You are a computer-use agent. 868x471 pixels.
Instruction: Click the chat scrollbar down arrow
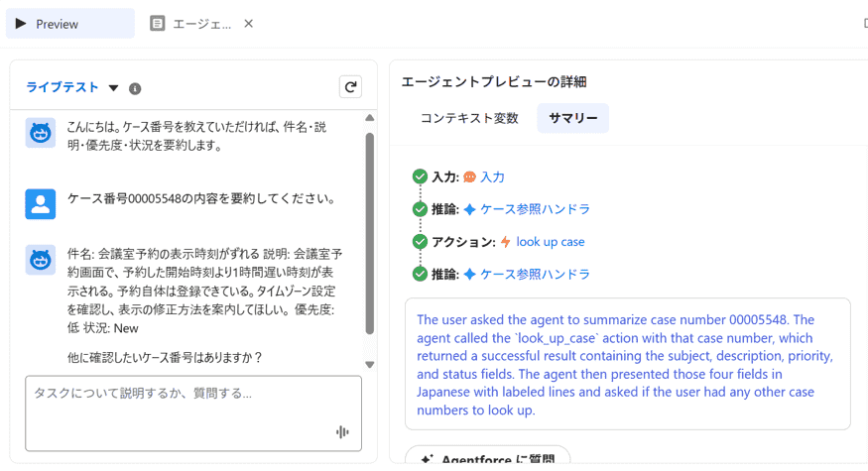click(x=370, y=365)
